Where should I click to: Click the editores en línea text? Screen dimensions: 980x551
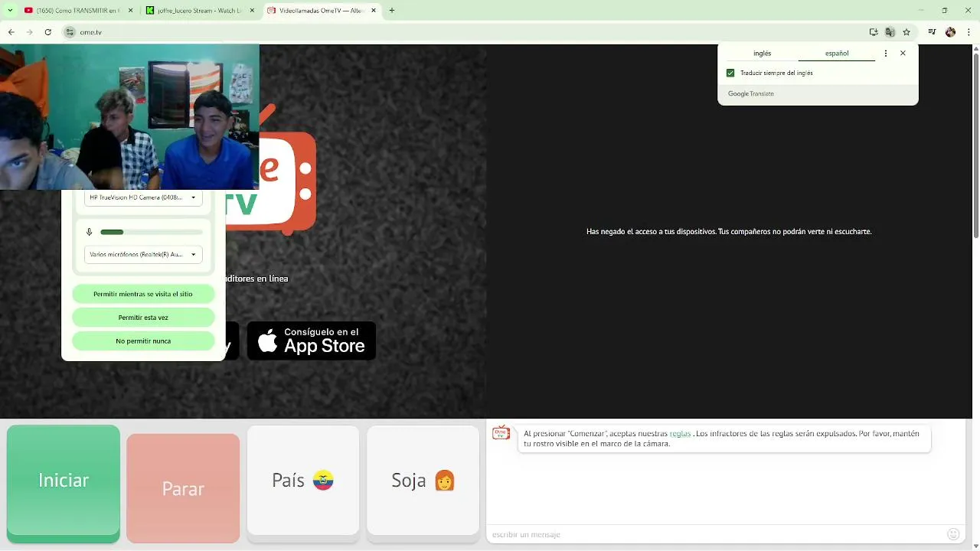click(256, 279)
